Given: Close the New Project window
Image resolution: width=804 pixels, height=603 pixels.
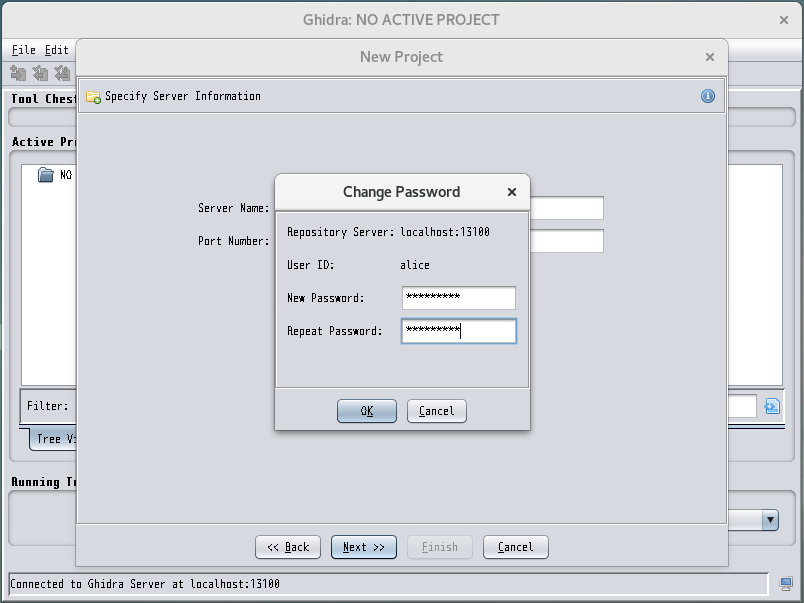Looking at the screenshot, I should pyautogui.click(x=710, y=57).
